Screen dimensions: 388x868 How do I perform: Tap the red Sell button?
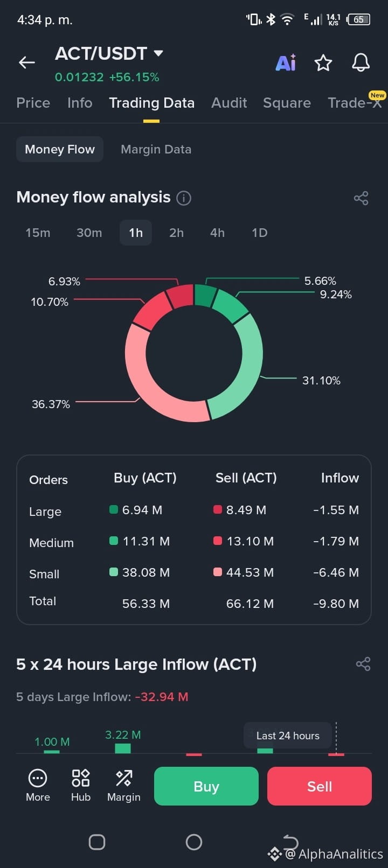(x=320, y=786)
